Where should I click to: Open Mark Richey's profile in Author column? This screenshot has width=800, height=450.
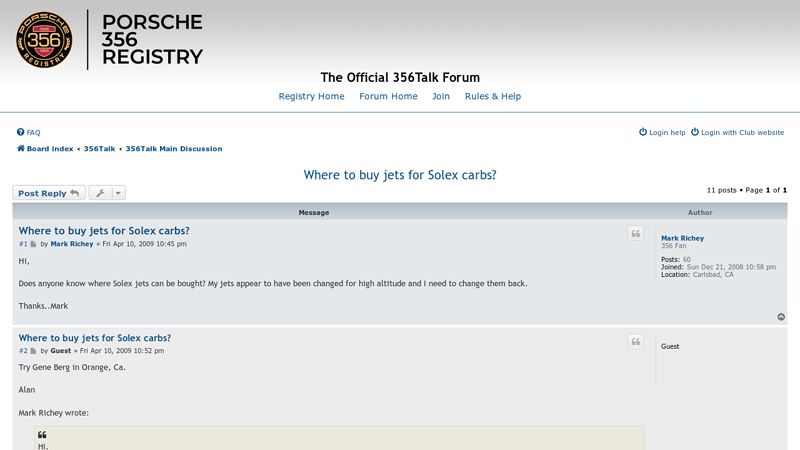tap(682, 238)
